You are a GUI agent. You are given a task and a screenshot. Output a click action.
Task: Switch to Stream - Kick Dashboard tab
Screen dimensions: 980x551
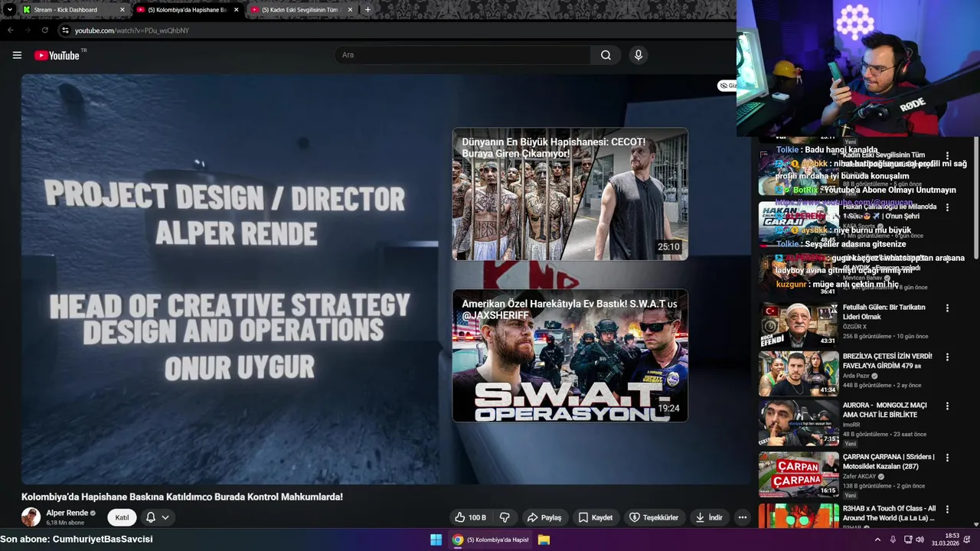[73, 10]
